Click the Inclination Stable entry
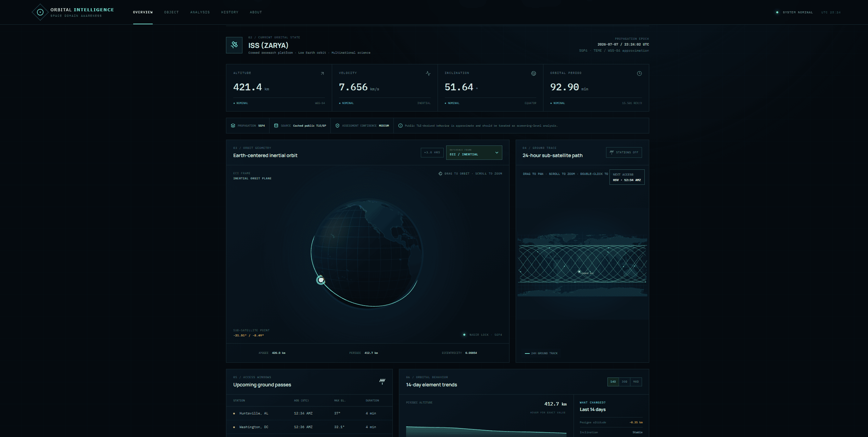This screenshot has width=868, height=437. pyautogui.click(x=611, y=432)
